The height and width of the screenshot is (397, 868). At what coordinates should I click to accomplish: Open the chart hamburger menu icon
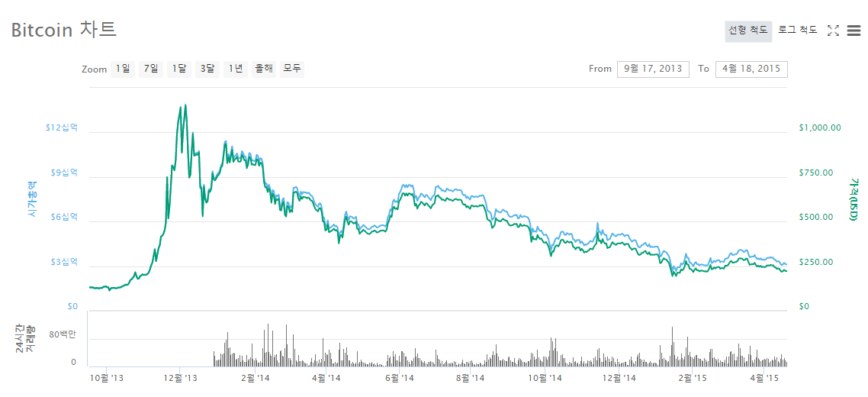tap(853, 31)
